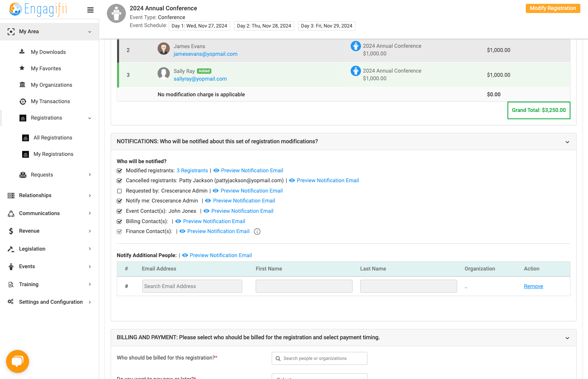
Task: Uncheck the Event Contact(s) John Jones checkbox
Action: click(x=119, y=211)
